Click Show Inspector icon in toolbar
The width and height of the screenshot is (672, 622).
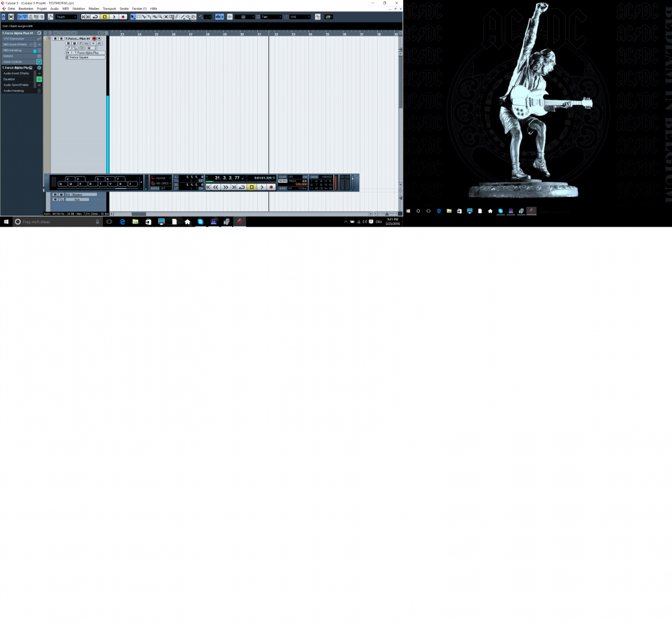[19, 17]
